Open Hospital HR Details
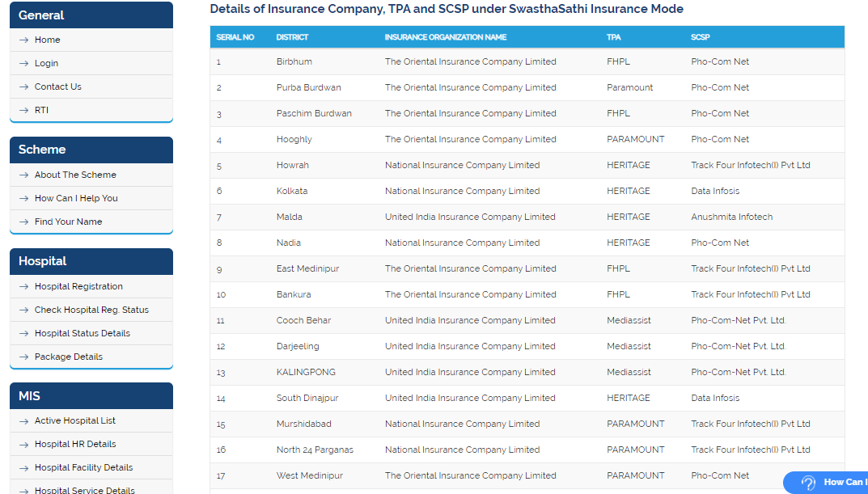This screenshot has height=494, width=868. tap(75, 444)
